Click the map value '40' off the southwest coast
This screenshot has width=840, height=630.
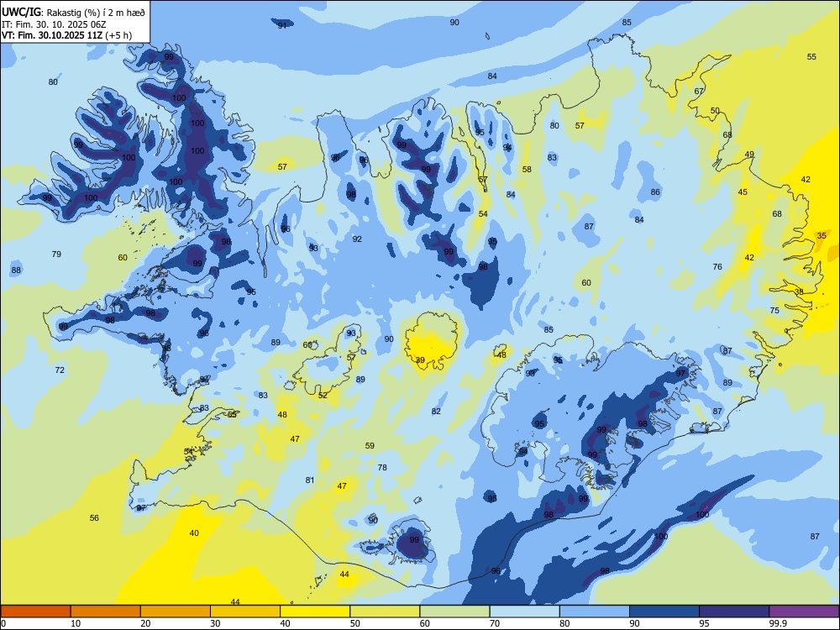click(194, 533)
